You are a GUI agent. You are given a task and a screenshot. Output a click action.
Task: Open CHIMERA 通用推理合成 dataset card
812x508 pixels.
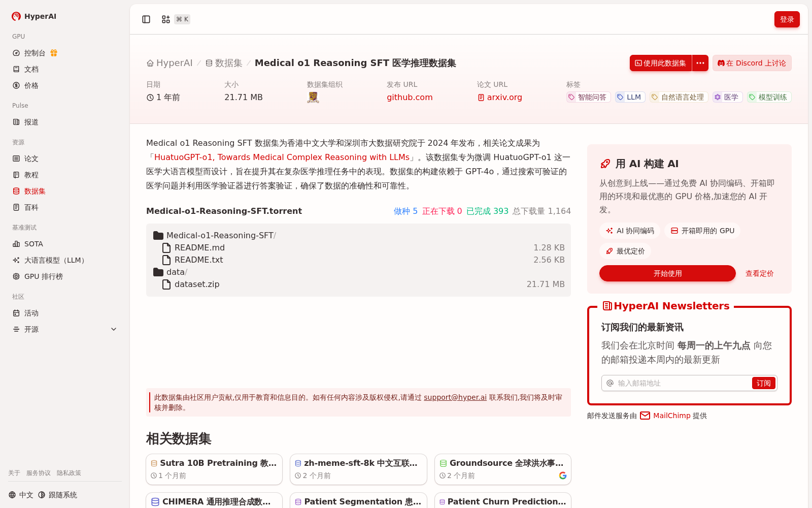tap(214, 500)
